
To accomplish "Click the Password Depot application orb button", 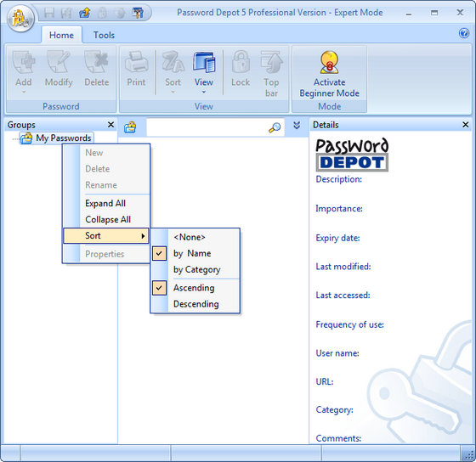I will [x=20, y=19].
